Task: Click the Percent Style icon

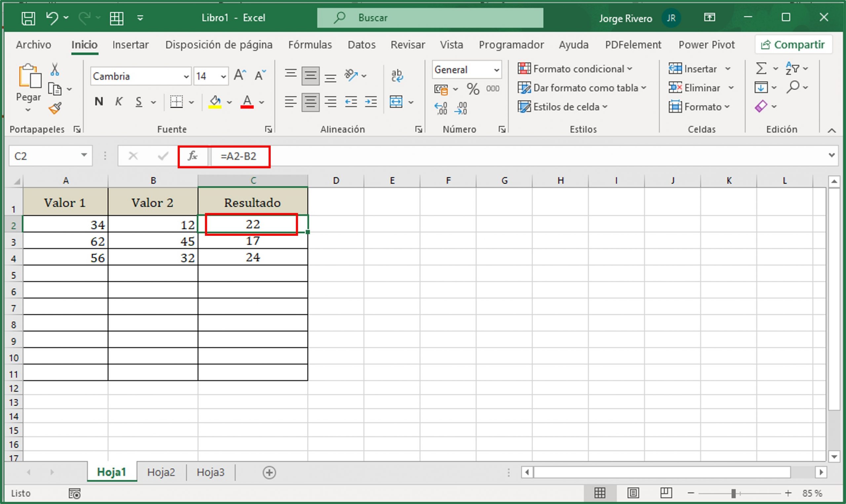Action: [x=473, y=89]
